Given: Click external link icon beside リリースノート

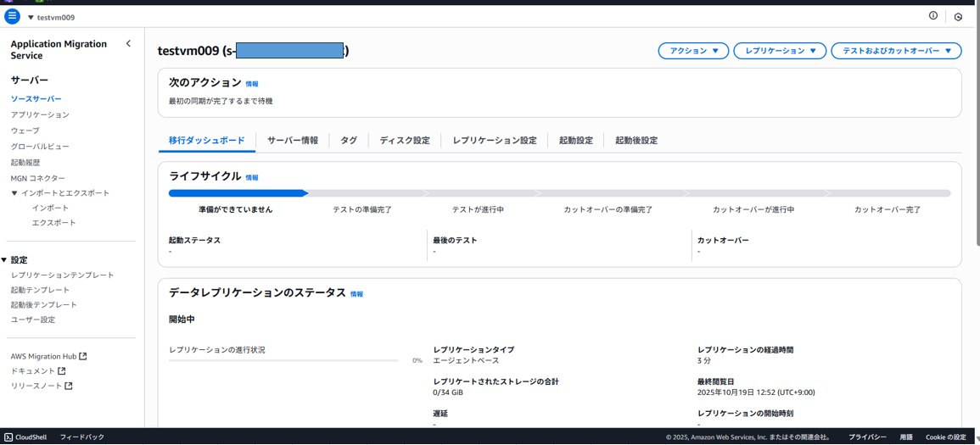Looking at the screenshot, I should (69, 386).
